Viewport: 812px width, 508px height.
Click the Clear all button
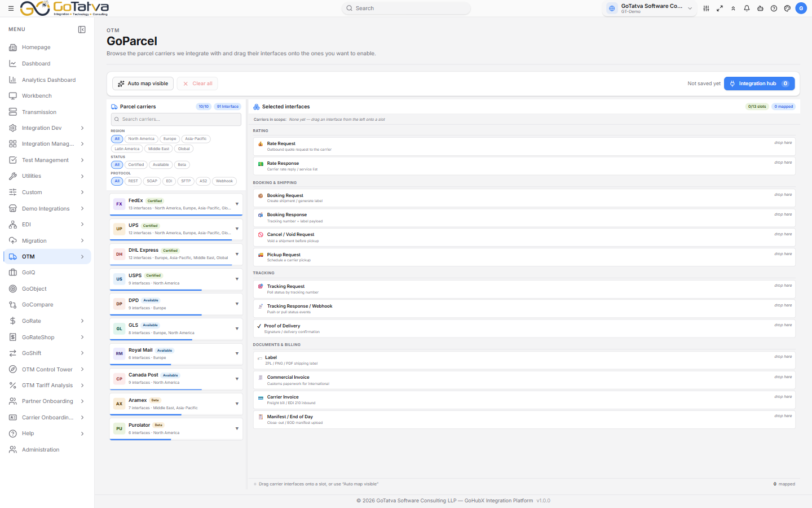pos(197,84)
